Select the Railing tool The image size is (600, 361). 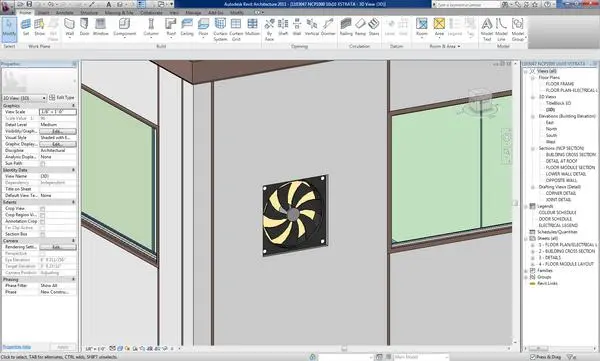[346, 28]
